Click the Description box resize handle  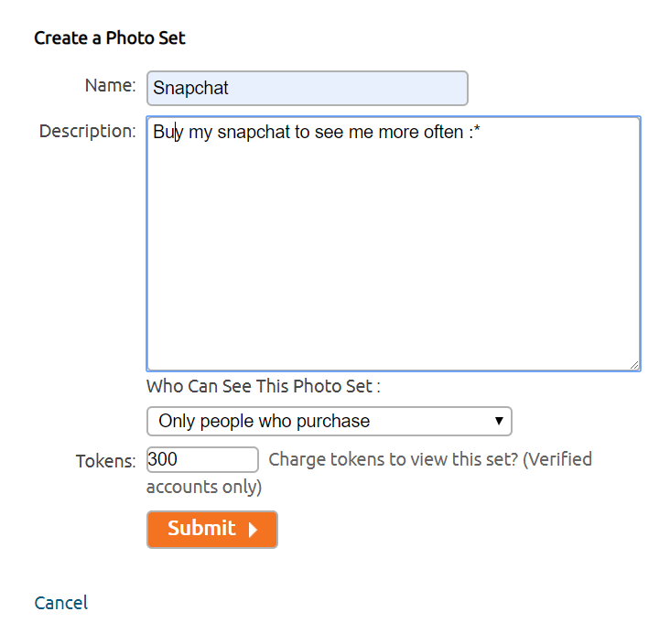(x=633, y=364)
